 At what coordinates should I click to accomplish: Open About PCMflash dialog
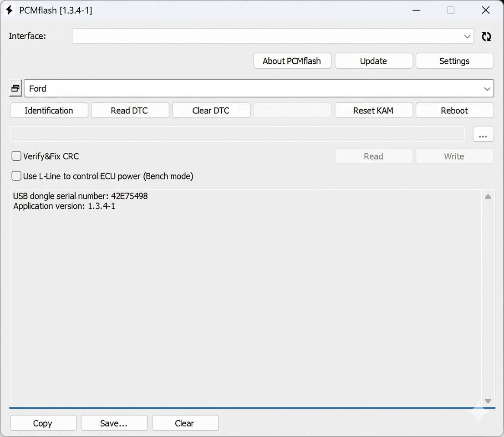click(292, 61)
